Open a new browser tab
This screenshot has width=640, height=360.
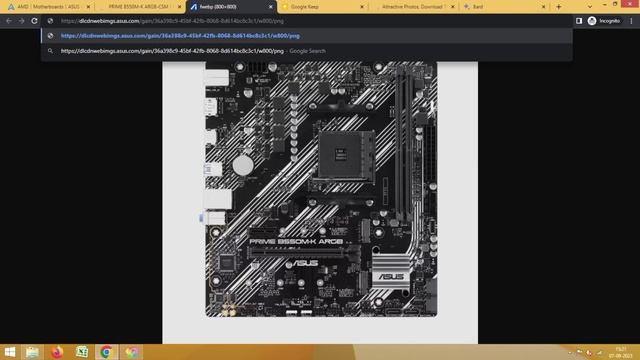click(559, 7)
